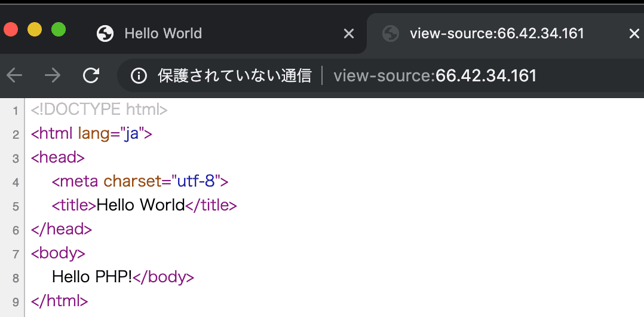The height and width of the screenshot is (317, 644).
Task: Click the forward navigation arrow
Action: 53,75
